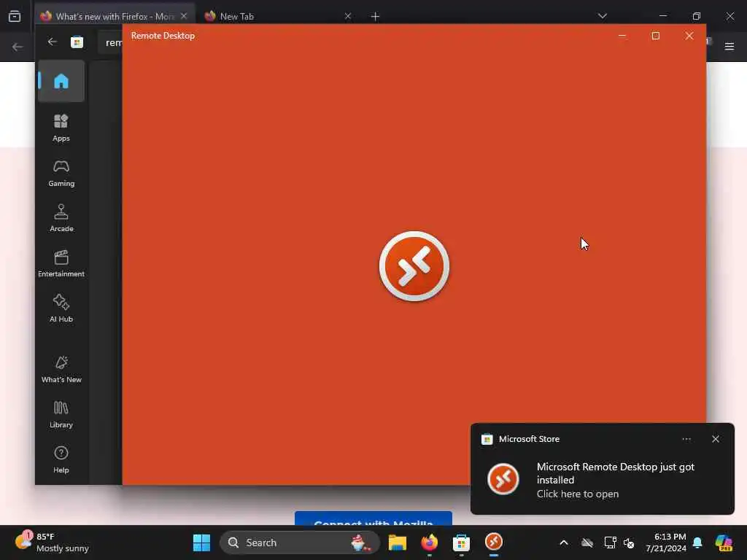
Task: Click the network display tray icon
Action: 610,542
